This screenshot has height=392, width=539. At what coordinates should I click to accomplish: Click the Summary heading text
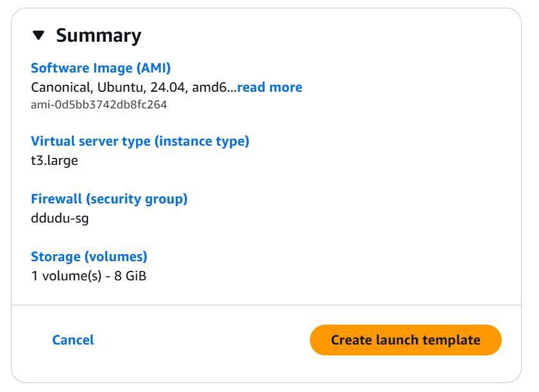(98, 35)
